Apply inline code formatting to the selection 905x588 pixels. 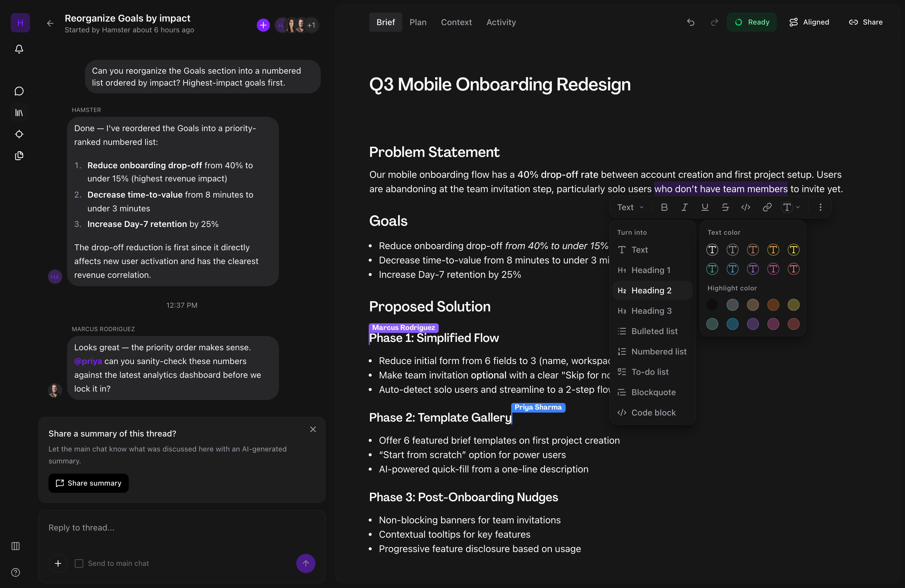click(746, 207)
